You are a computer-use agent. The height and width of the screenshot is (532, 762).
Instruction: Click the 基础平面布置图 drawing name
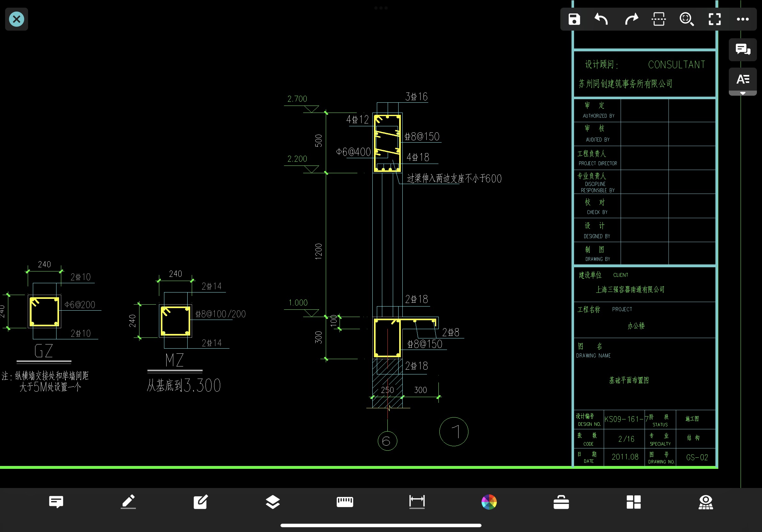click(629, 380)
